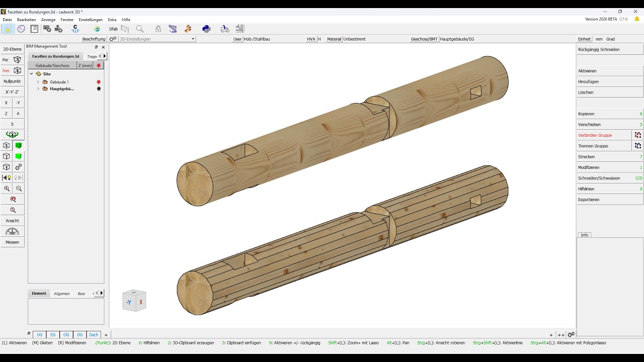Click the teal eye disc icon
Viewport: 644px width, 362px height.
tap(97, 29)
